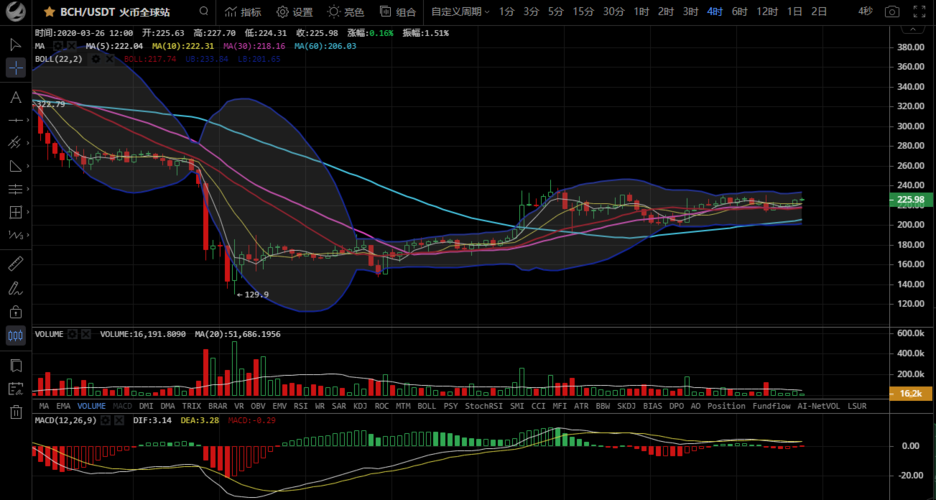
Task: Close the VOLUME panel with its X
Action: (86, 334)
